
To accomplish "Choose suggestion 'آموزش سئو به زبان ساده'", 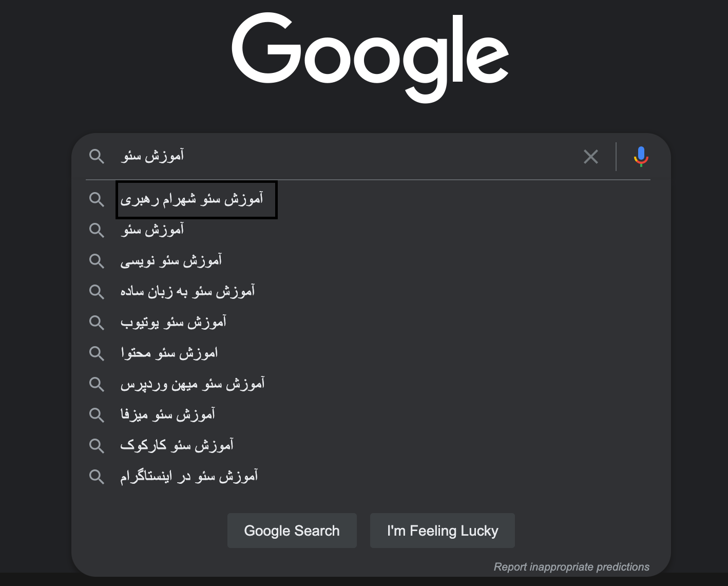I will (x=187, y=292).
